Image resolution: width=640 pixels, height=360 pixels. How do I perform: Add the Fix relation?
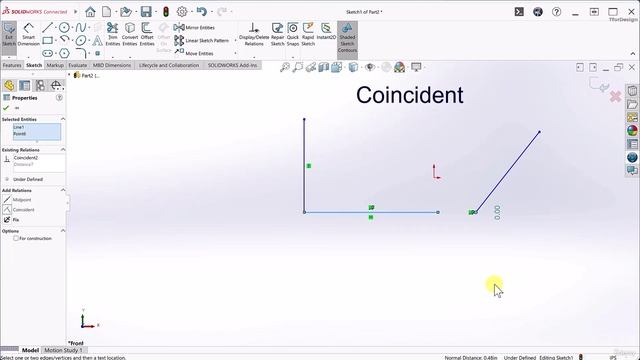[11, 220]
